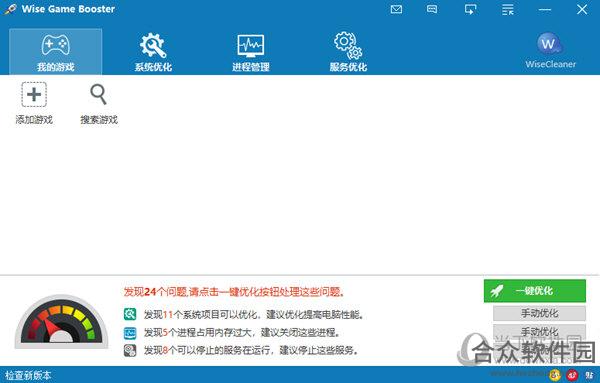Click the screen share icon in title bar
600x383 pixels.
click(x=470, y=9)
